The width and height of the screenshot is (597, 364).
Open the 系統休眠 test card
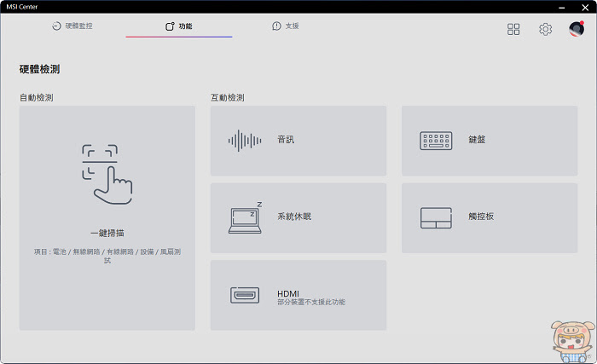(298, 217)
